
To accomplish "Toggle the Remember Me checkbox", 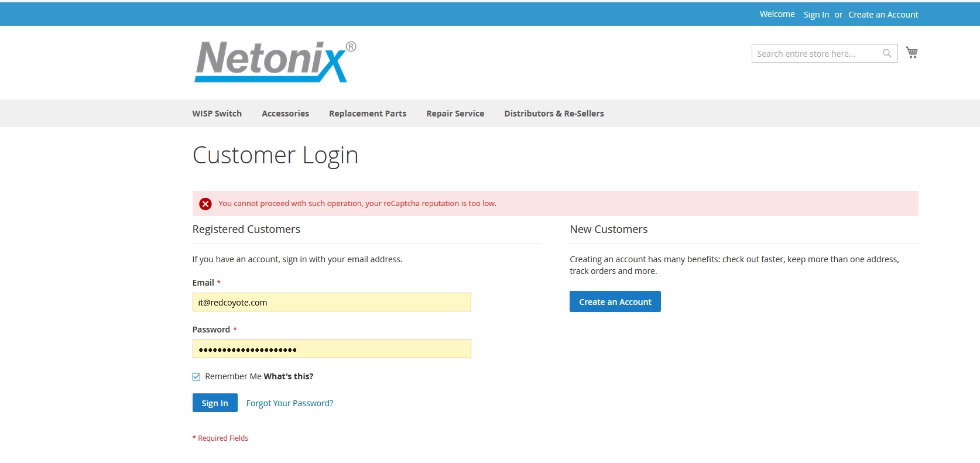I will click(197, 376).
